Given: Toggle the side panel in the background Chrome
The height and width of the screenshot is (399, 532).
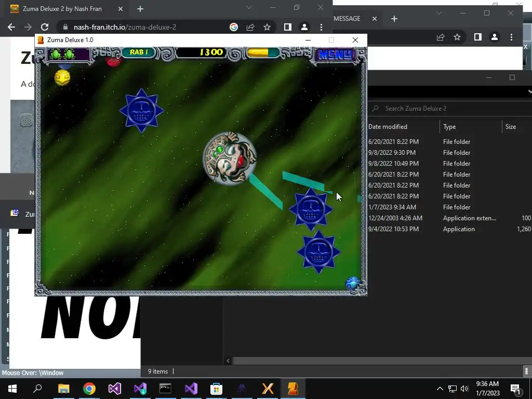Looking at the screenshot, I should [478, 37].
